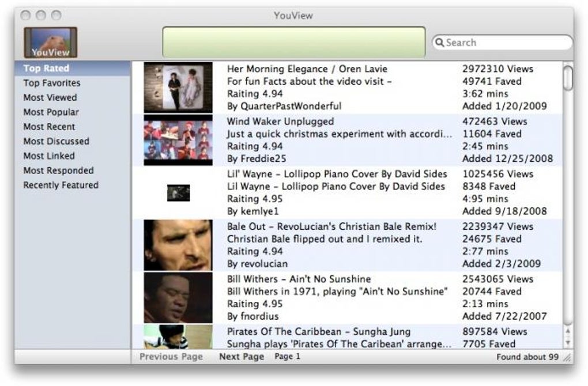Open Pirates Of The Caribbean thumbnail
Viewport: 588px width, 386px height.
[x=178, y=336]
